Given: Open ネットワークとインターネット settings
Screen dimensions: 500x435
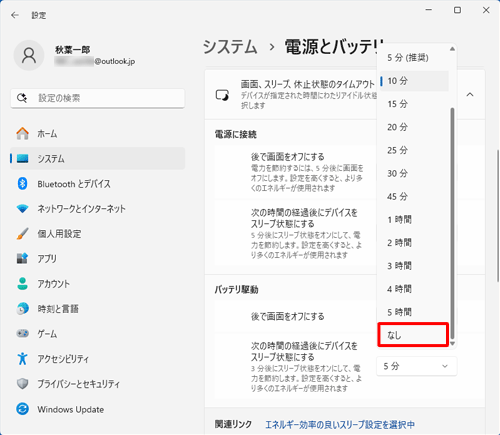Looking at the screenshot, I should point(97,209).
